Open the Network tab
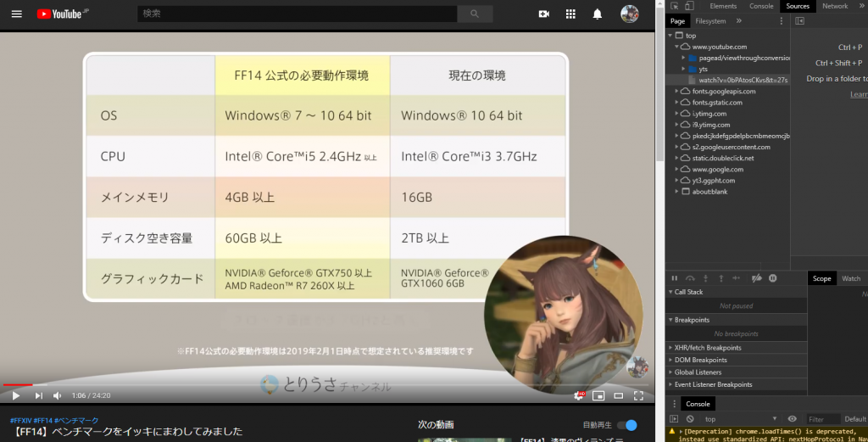 (835, 6)
